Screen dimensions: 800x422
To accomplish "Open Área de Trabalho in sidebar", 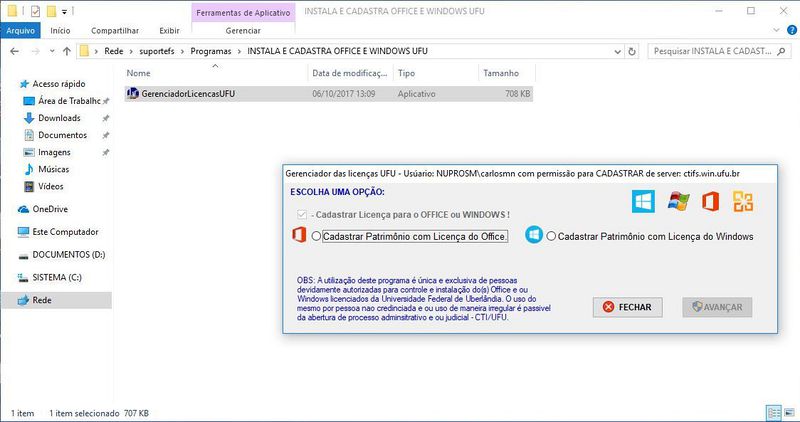I will [69, 101].
